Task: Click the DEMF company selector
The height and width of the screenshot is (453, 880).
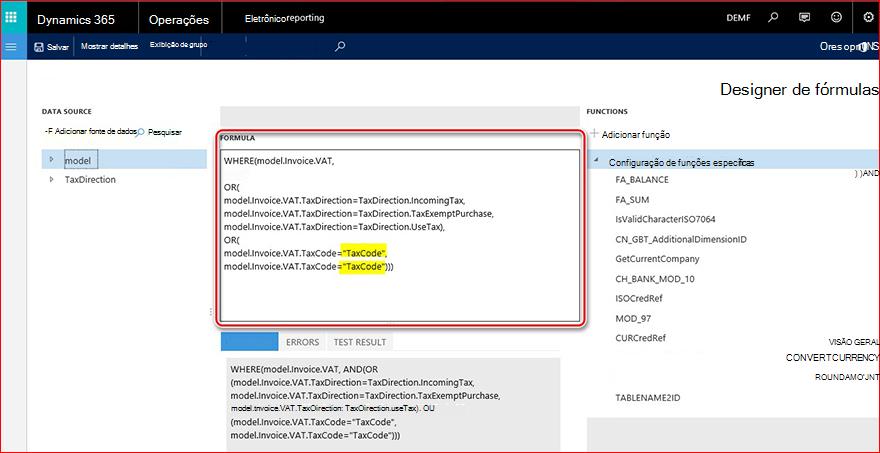Action: [x=738, y=18]
